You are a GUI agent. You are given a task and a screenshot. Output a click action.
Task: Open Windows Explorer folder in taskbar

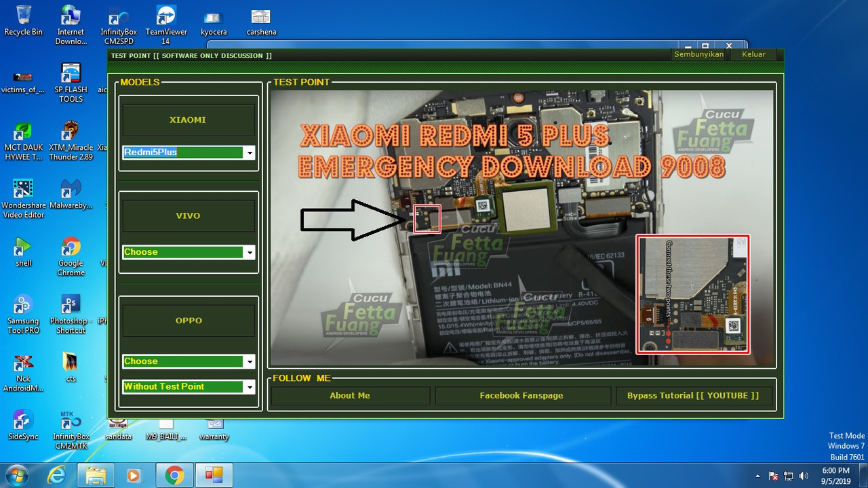[x=96, y=476]
